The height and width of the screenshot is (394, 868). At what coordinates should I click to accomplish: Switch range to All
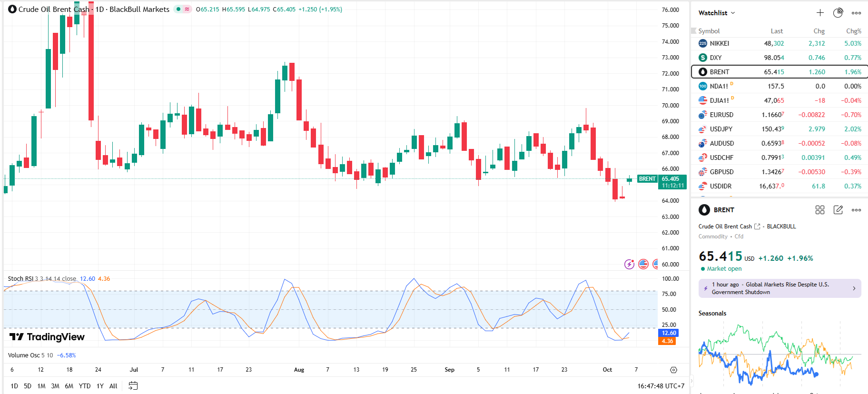pos(113,386)
